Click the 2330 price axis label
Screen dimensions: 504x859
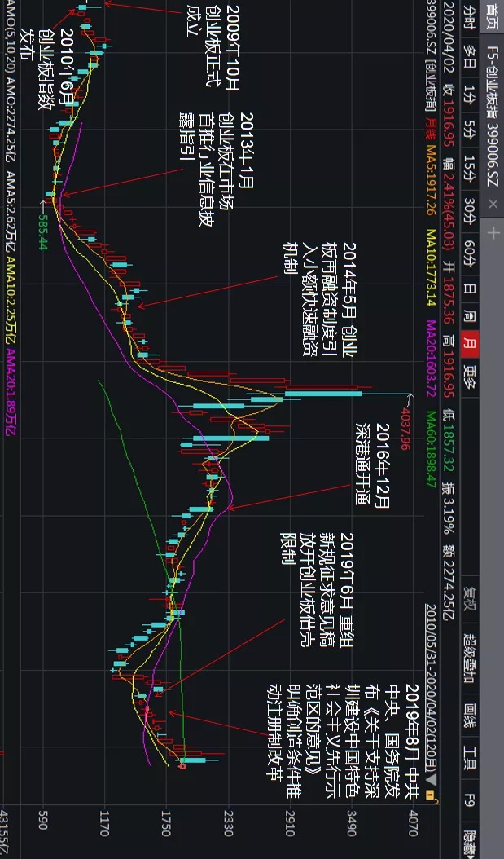229,823
